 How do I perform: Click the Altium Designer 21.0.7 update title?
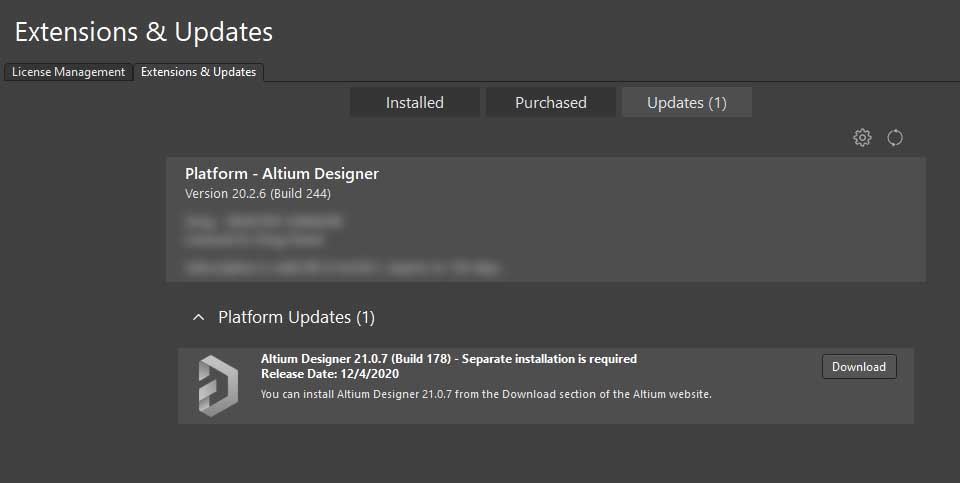448,359
